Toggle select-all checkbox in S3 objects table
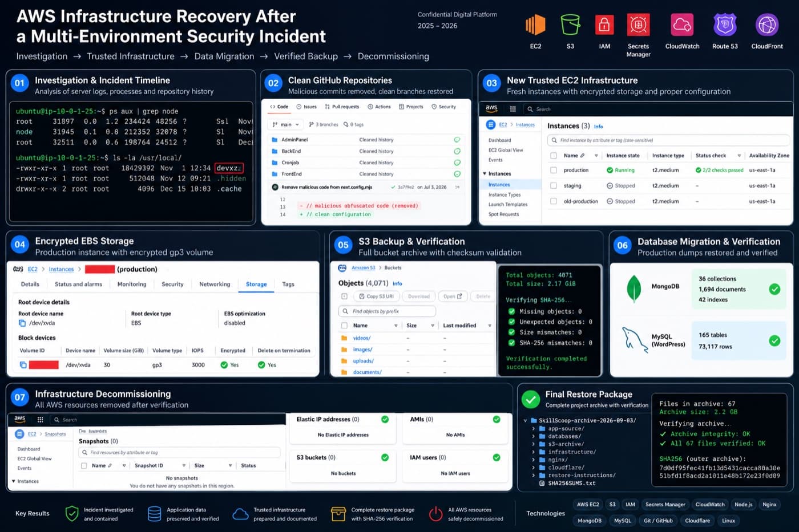The image size is (799, 532). coord(344,326)
